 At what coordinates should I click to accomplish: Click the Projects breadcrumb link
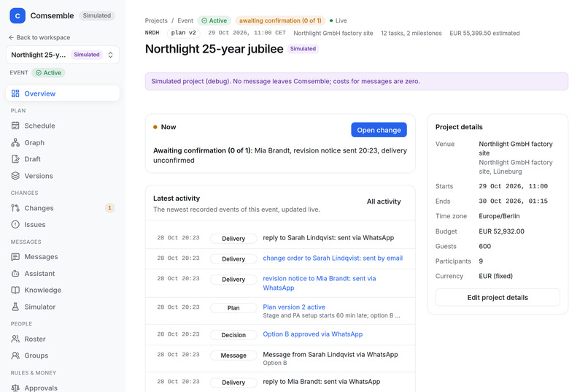156,20
